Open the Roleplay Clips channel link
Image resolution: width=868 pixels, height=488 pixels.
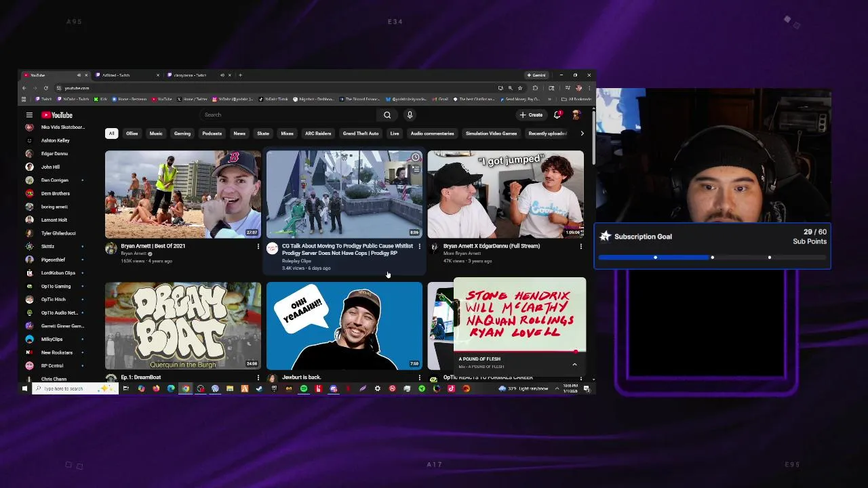(x=296, y=261)
